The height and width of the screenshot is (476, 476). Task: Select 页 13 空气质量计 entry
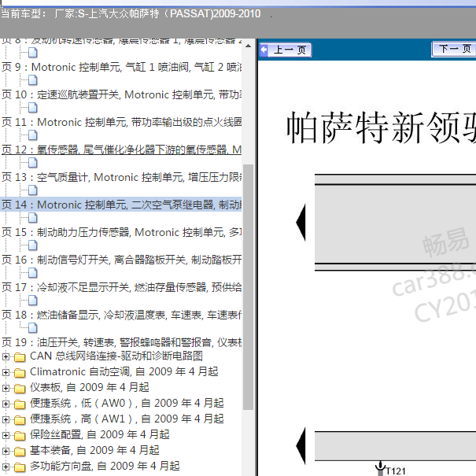121,177
